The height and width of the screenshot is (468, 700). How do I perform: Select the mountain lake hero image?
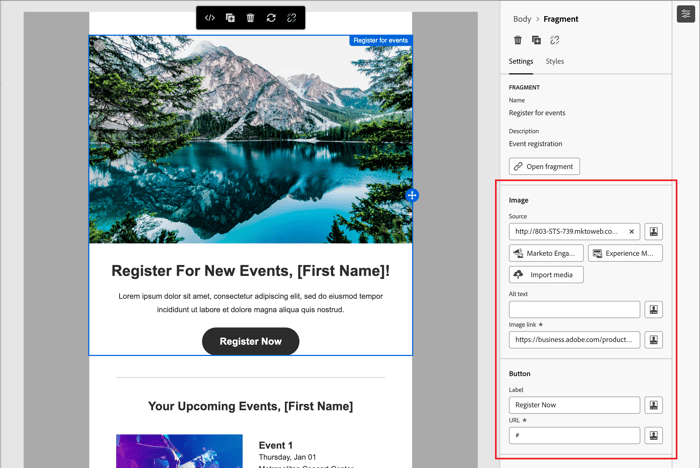(250, 139)
